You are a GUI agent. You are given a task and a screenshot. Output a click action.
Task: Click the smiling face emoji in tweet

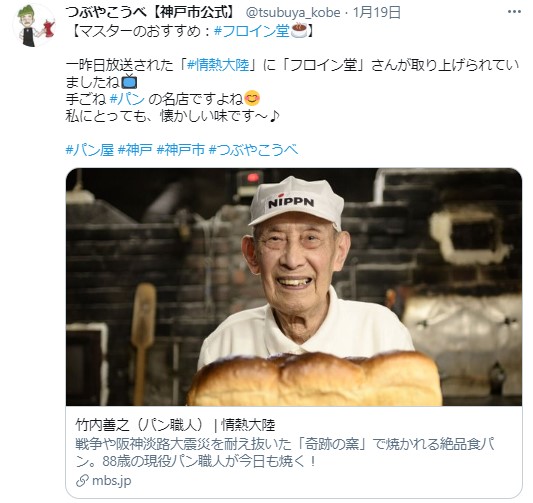(x=252, y=99)
